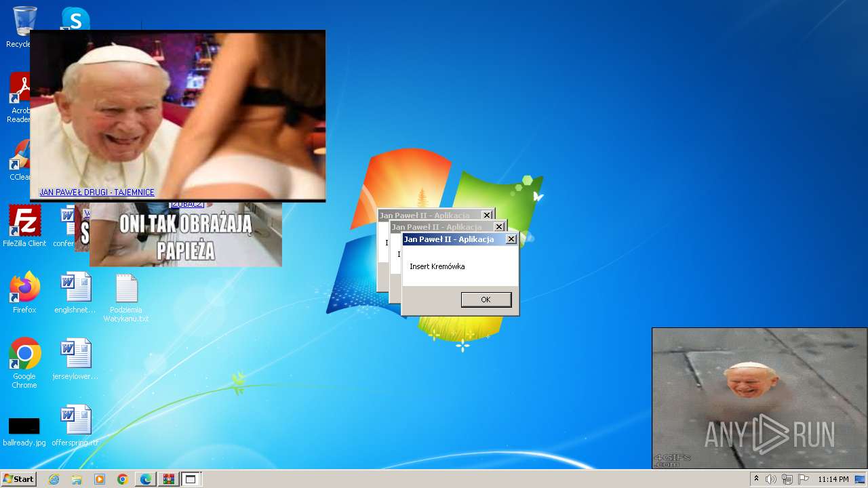Select the Podziemia Watykanu.txt file
This screenshot has width=868, height=488.
tap(126, 298)
